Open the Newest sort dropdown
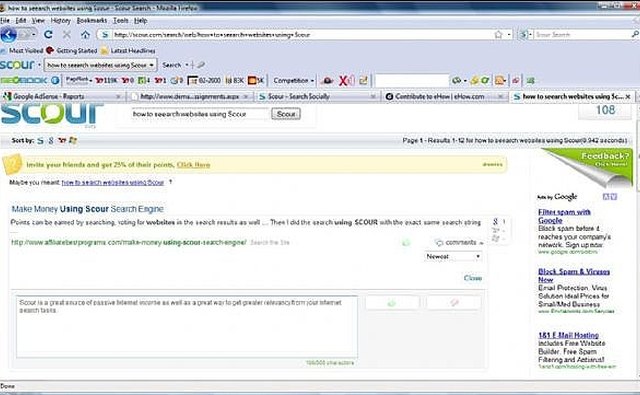Image resolution: width=640 pixels, height=395 pixels. 453,257
